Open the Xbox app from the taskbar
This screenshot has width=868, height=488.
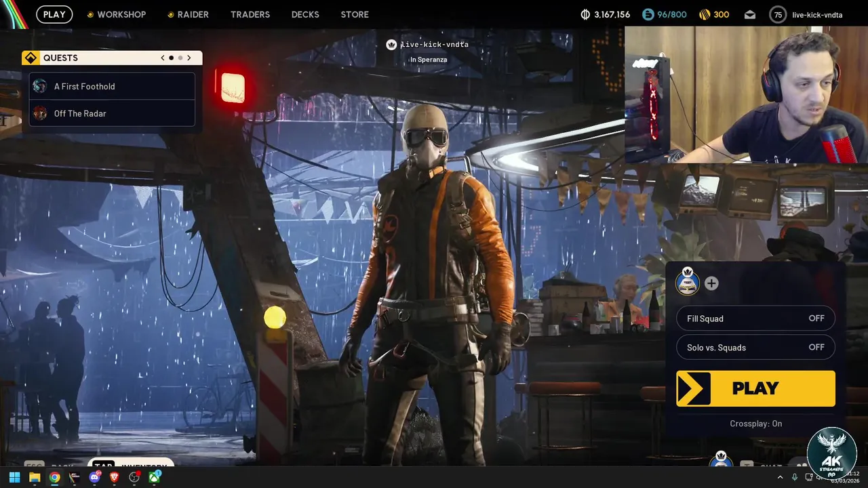(x=155, y=477)
